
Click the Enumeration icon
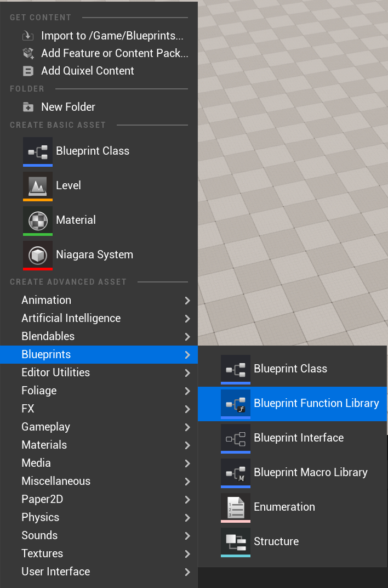click(x=236, y=507)
